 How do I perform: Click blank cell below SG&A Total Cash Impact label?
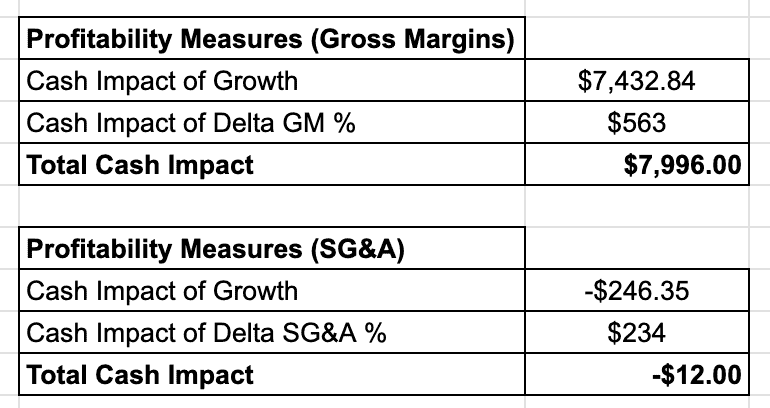270,401
